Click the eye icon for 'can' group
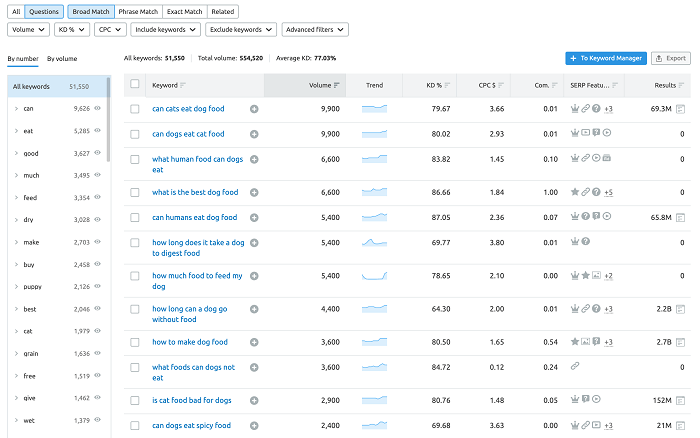 pyautogui.click(x=97, y=108)
